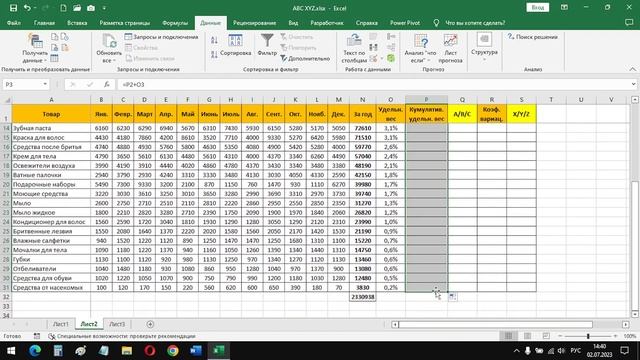Toggle the Filter funnel (Фильтр)
Screen dimensions: 640x360
[x=267, y=45]
